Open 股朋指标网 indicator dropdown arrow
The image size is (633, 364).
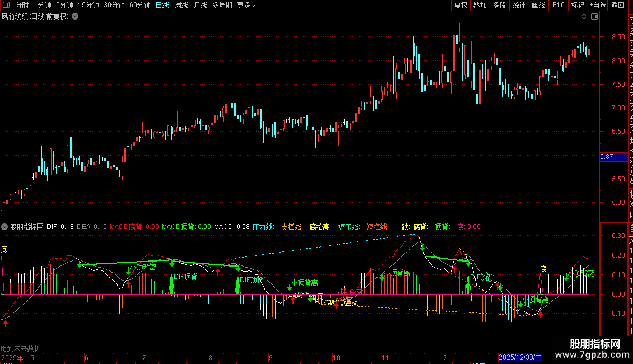[4, 227]
